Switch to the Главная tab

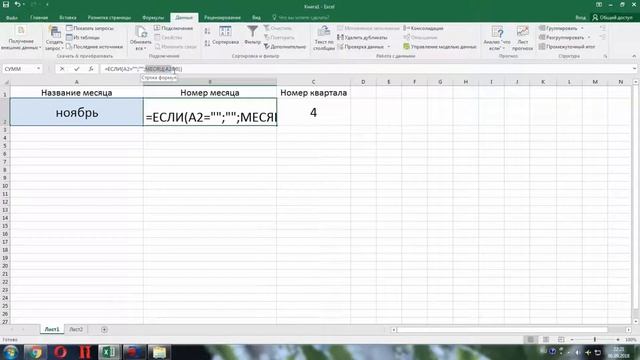[x=39, y=18]
